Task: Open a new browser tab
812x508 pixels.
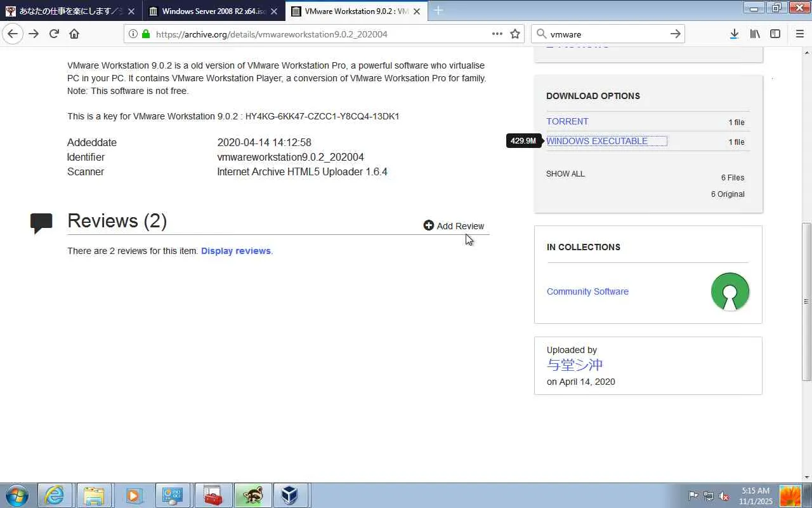Action: point(438,11)
